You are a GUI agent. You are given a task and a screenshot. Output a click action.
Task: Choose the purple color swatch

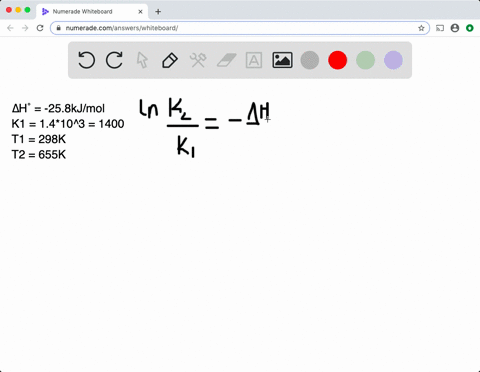393,60
